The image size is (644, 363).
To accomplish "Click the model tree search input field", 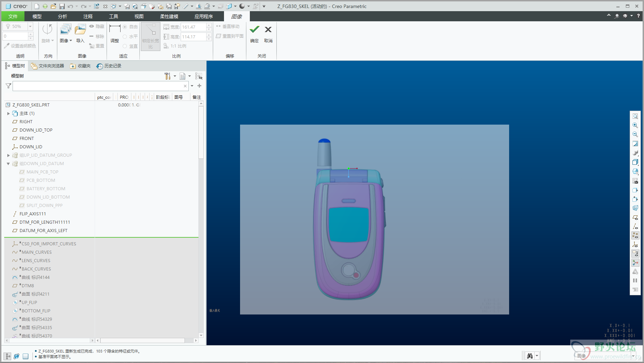I will tap(97, 86).
